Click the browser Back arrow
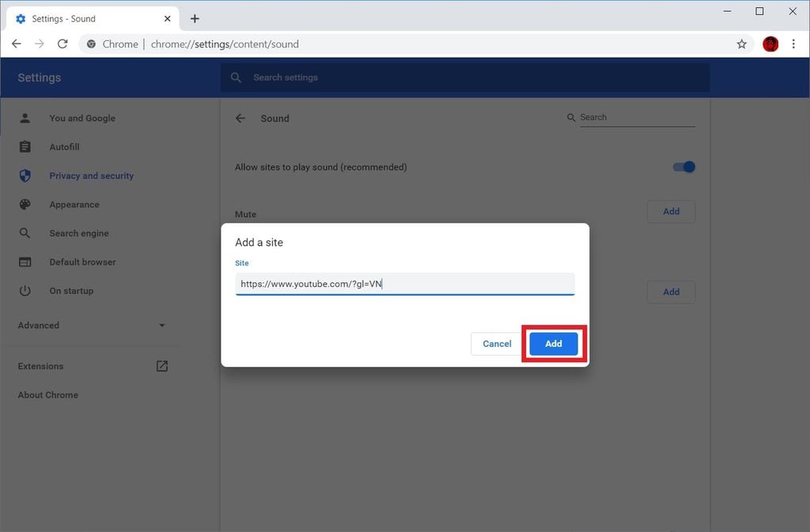The image size is (810, 532). tap(17, 43)
